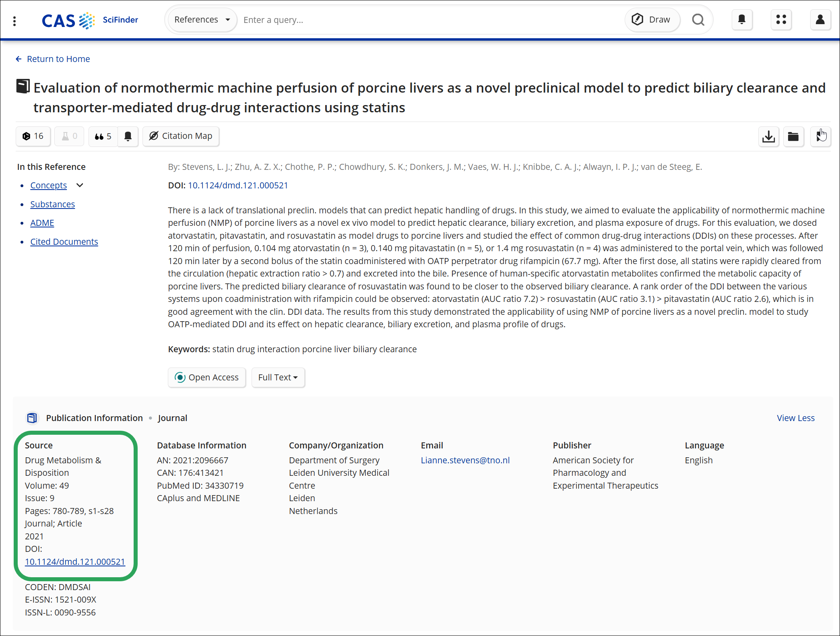Go to the ADME section
Screen dimensions: 840x636
pos(42,223)
